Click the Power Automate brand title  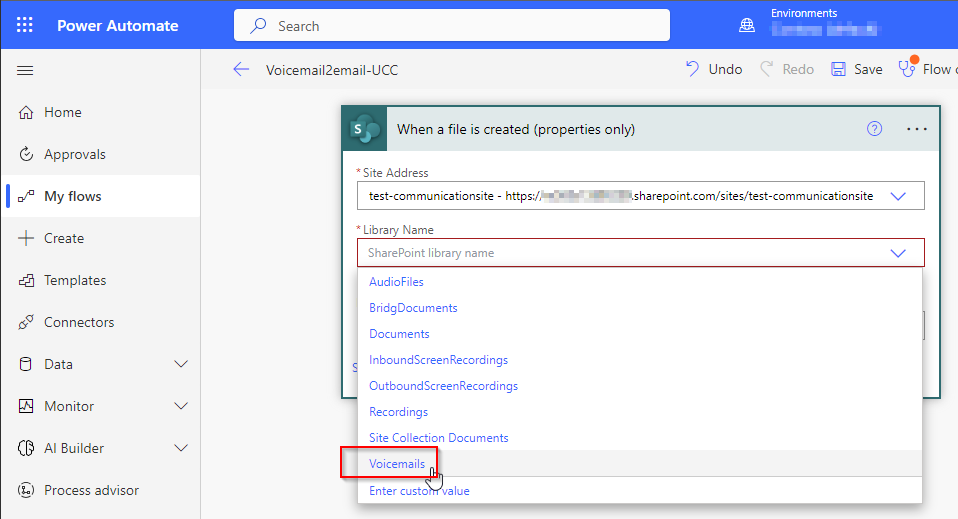click(118, 26)
